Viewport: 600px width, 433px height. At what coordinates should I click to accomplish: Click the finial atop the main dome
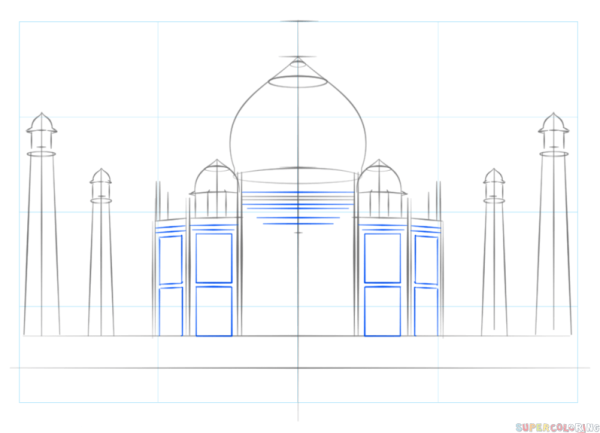pos(298,45)
